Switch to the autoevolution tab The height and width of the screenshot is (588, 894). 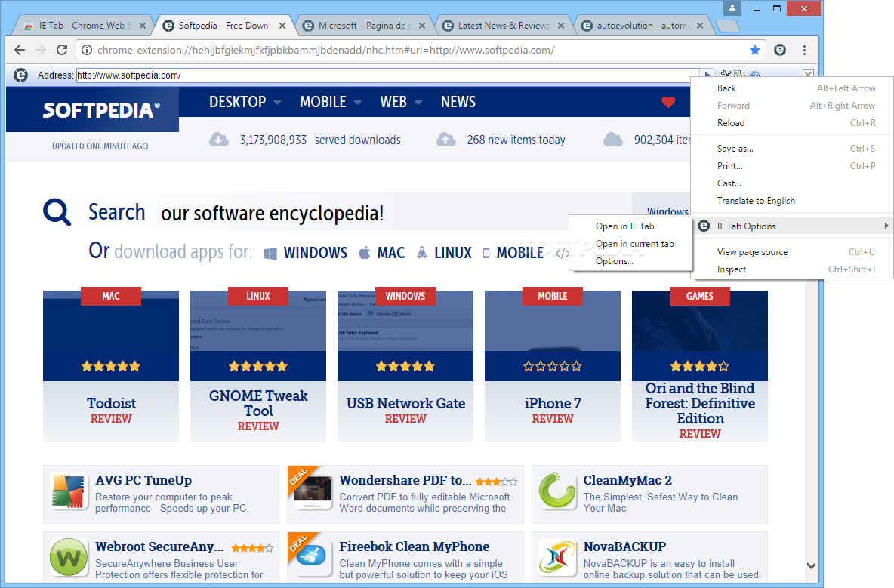643,26
